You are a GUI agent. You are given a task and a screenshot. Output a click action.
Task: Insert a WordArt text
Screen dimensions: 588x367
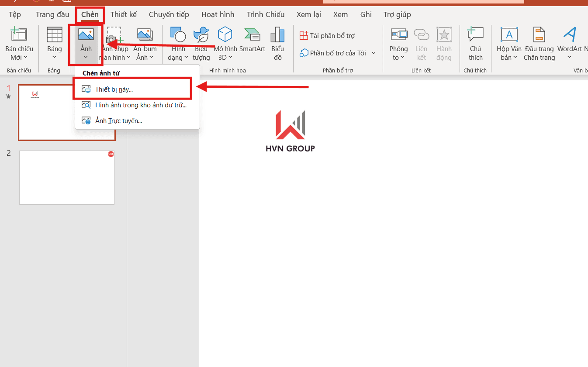point(569,35)
